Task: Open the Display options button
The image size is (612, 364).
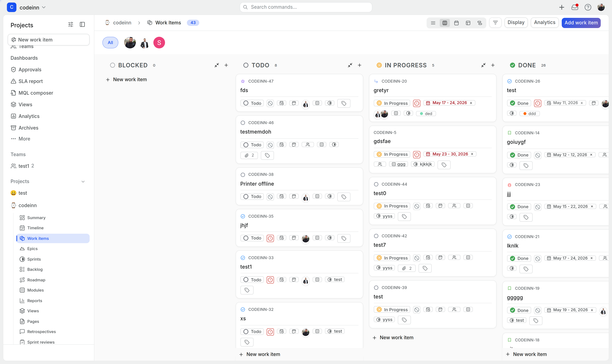Action: [x=516, y=23]
